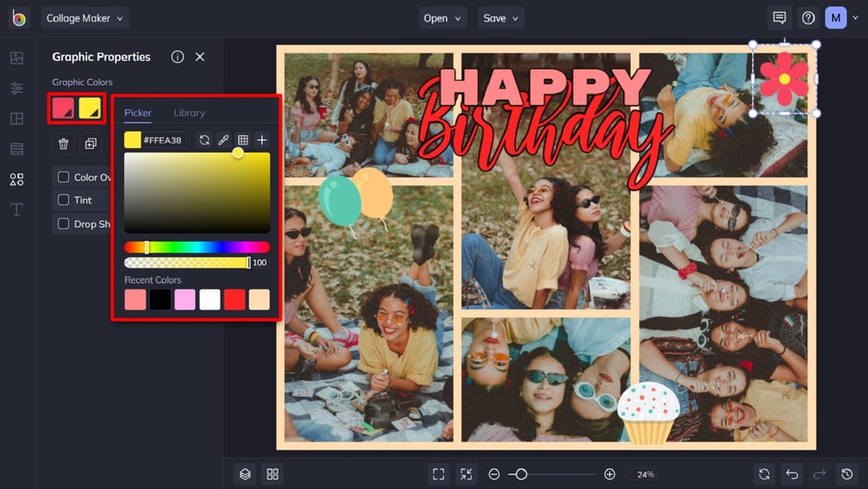
Task: Open the grid view icon in bottom bar
Action: 273,474
